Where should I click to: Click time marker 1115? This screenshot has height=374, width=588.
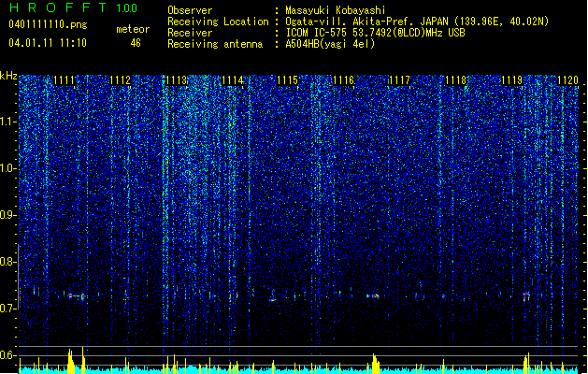pos(288,80)
